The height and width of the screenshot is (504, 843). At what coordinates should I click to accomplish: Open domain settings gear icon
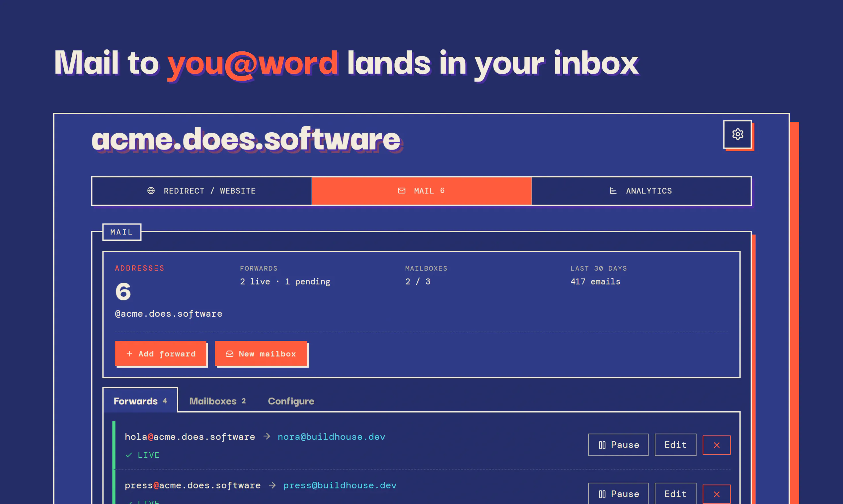[x=737, y=134]
